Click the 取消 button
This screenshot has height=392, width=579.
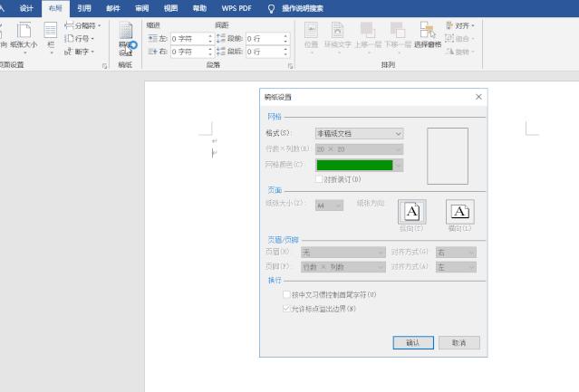[459, 342]
